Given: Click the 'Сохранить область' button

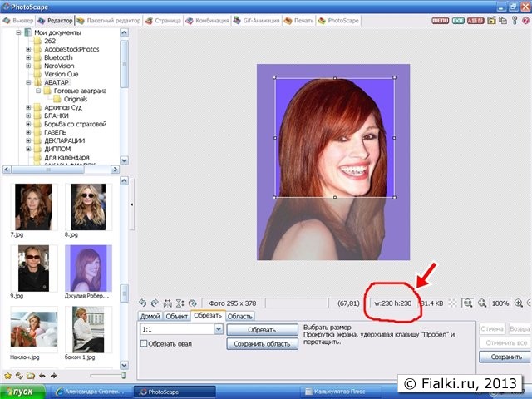Looking at the screenshot, I should point(261,343).
